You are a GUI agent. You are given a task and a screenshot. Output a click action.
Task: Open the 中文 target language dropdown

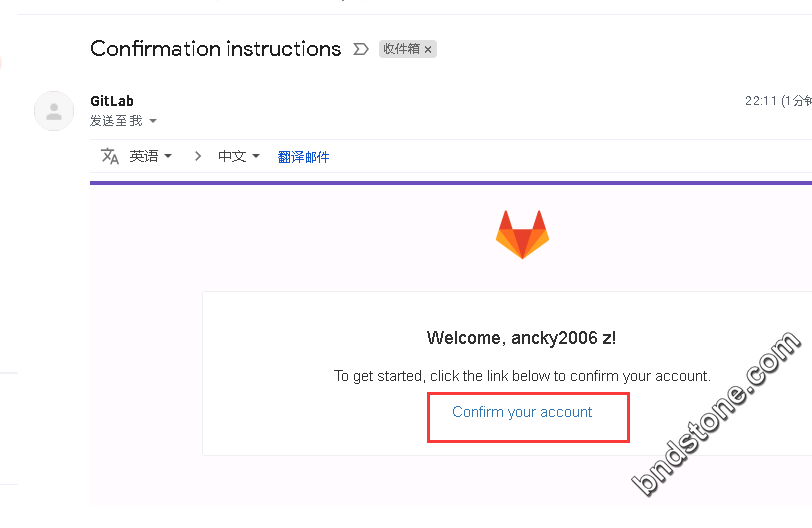coord(239,156)
